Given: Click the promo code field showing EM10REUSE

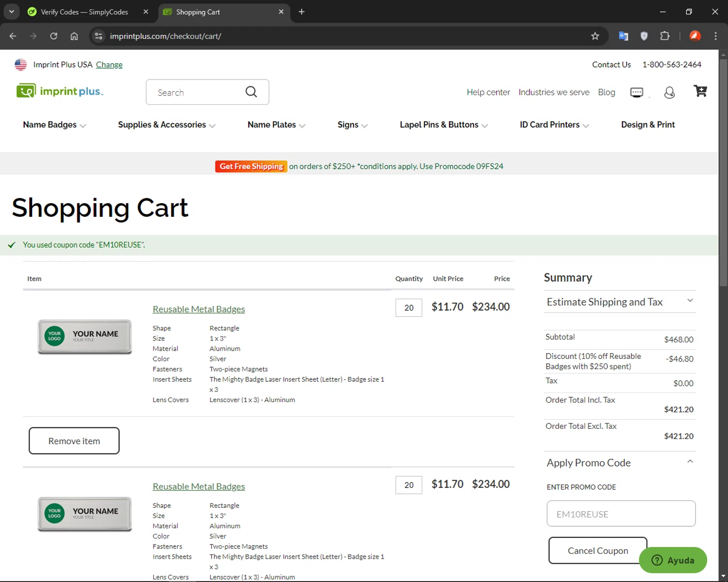Looking at the screenshot, I should click(x=621, y=514).
